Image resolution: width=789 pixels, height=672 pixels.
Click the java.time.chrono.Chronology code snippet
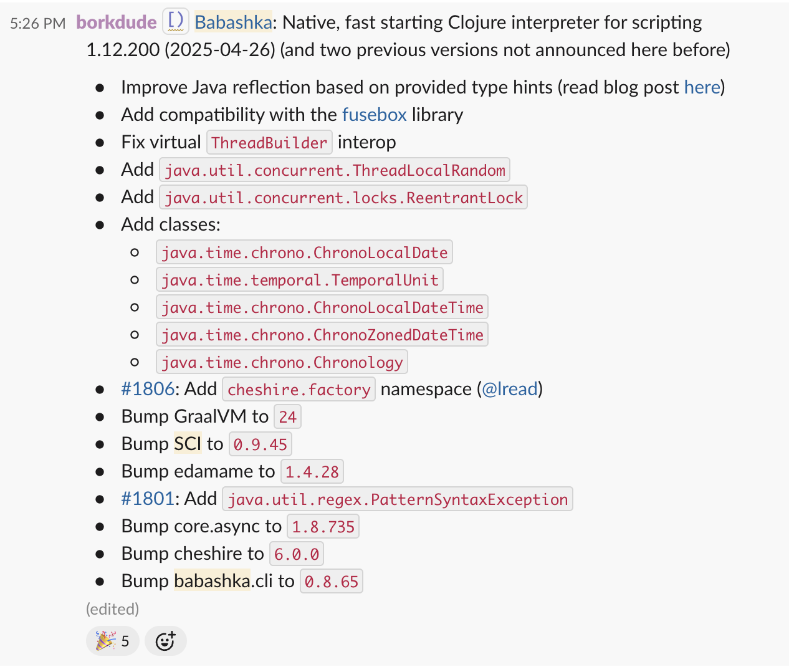[282, 362]
